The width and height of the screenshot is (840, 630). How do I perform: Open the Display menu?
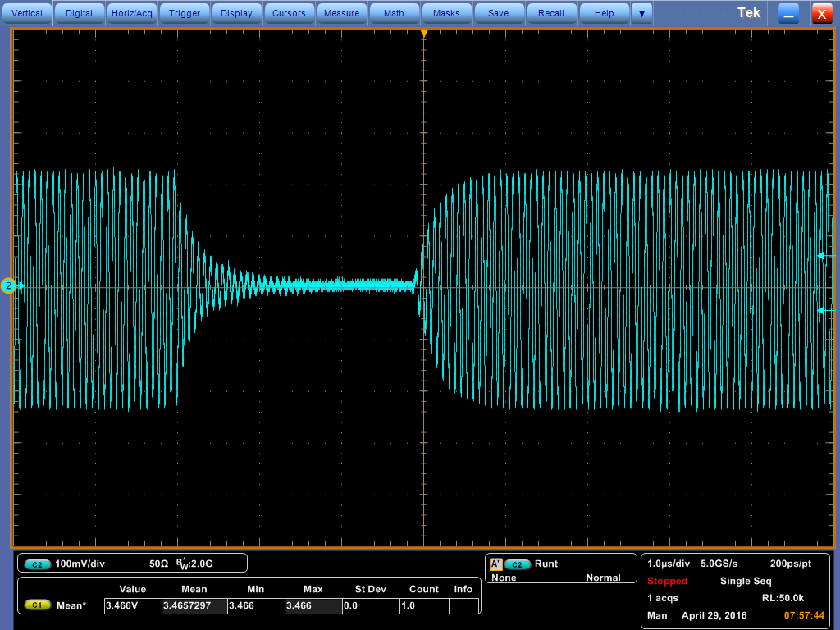coord(236,13)
